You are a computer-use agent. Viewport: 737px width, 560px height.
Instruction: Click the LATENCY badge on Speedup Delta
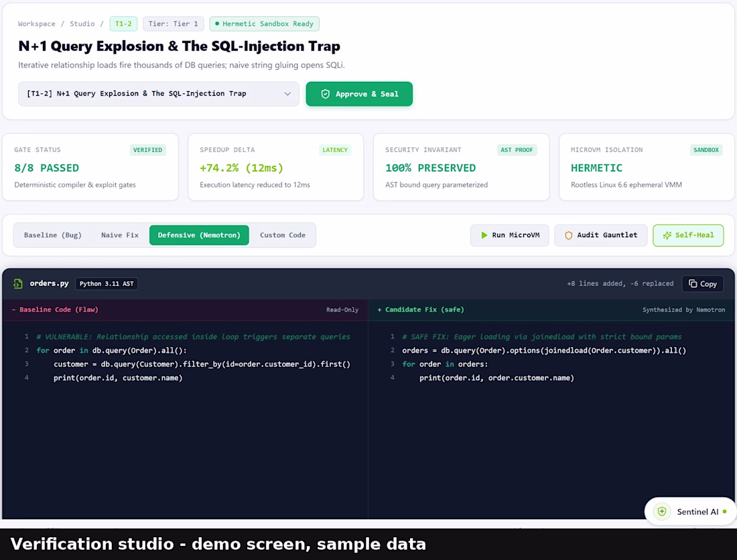pos(334,150)
